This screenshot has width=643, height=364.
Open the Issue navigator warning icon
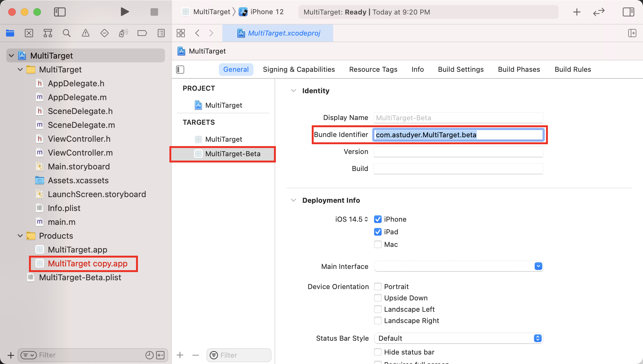(x=85, y=33)
